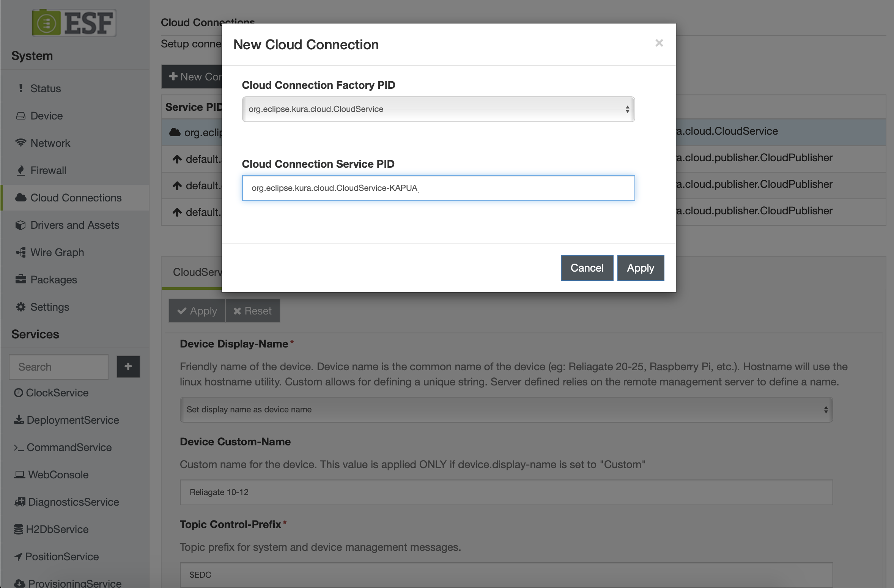The height and width of the screenshot is (588, 894).
Task: Click the Wire Graph icon
Action: tap(21, 252)
